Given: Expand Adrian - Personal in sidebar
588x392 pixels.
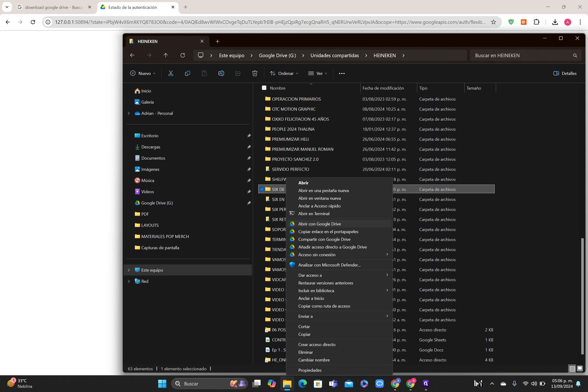Looking at the screenshot, I should point(129,113).
